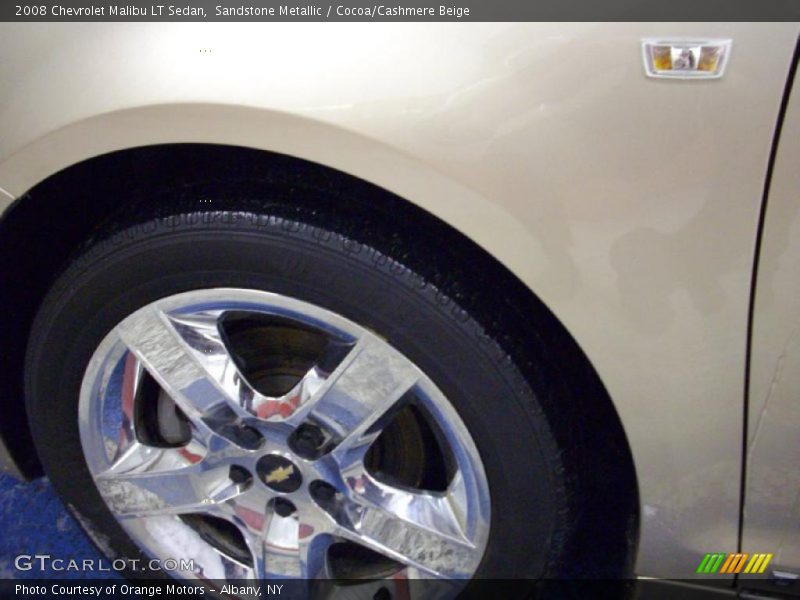Viewport: 800px width, 600px height.
Task: Click the Chevrolet bowtie emblem on wheel center
Action: click(279, 473)
